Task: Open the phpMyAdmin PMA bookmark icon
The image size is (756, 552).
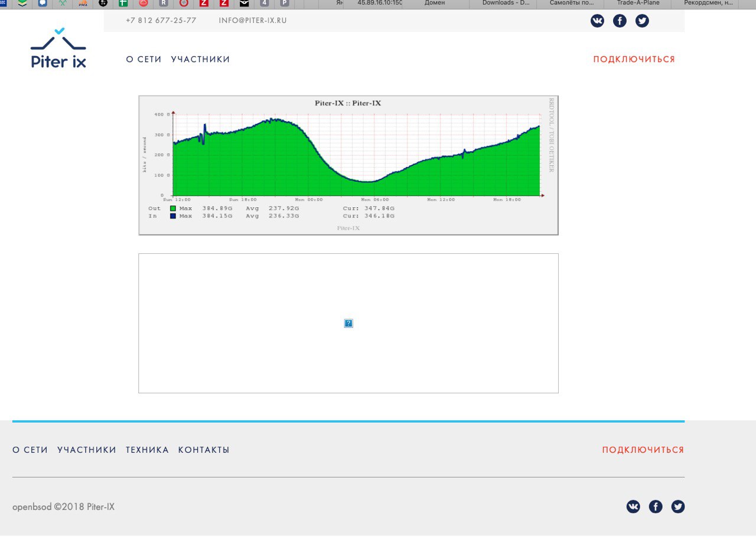Action: click(x=83, y=3)
